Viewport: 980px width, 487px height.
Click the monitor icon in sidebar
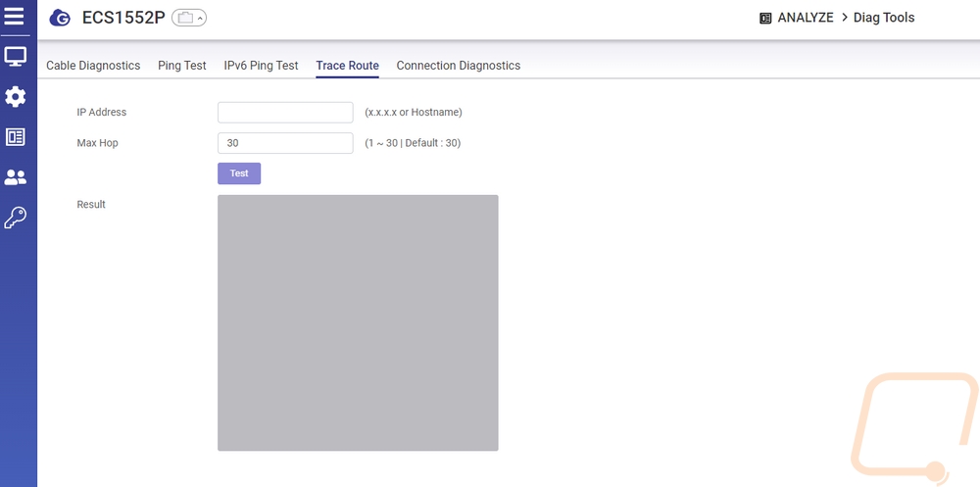(16, 57)
